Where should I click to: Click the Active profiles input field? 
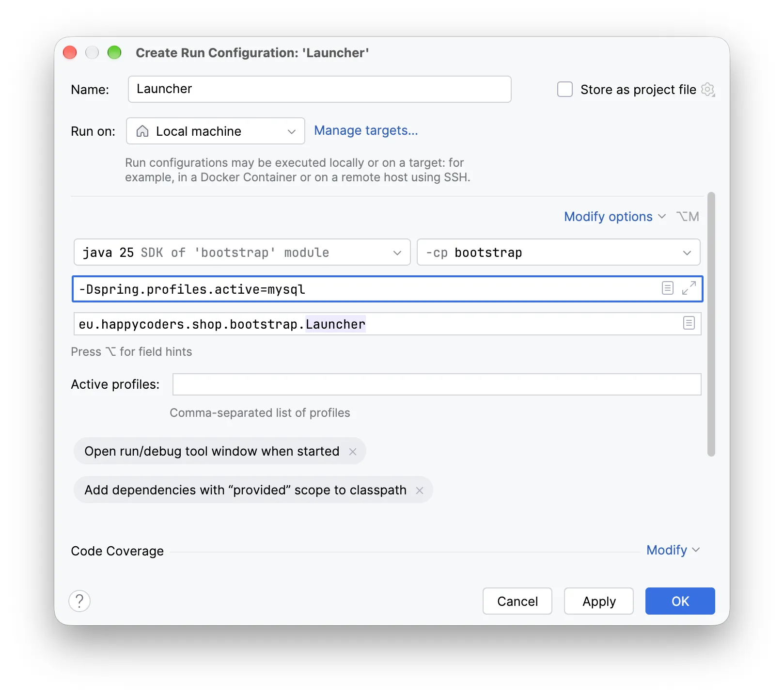click(x=437, y=384)
